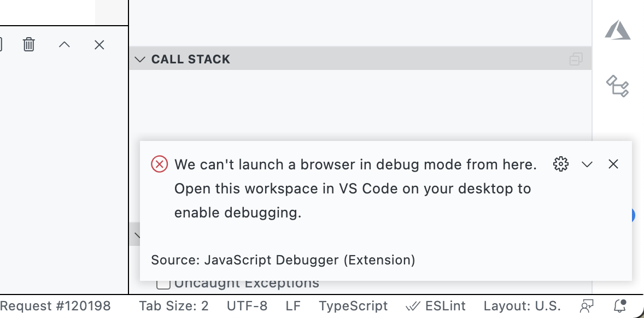Select the project diagram activity bar icon
Viewport: 644px width, 318px height.
tap(618, 86)
